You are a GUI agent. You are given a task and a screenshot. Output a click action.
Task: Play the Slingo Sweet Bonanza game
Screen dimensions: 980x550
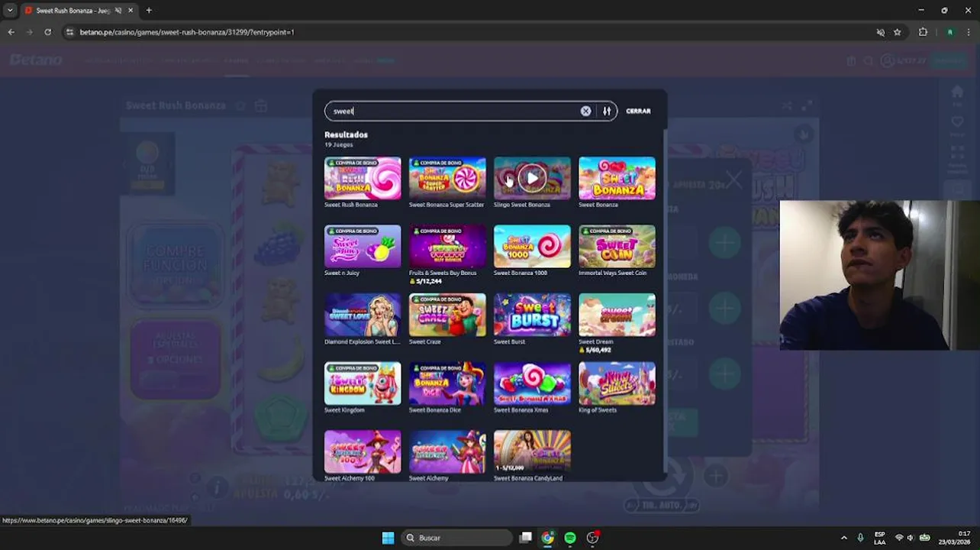[x=532, y=178]
